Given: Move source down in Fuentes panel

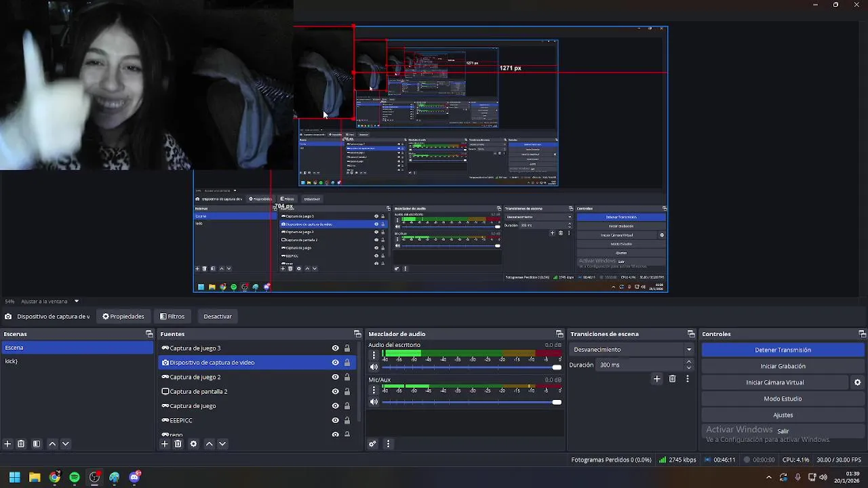Looking at the screenshot, I should [x=222, y=444].
